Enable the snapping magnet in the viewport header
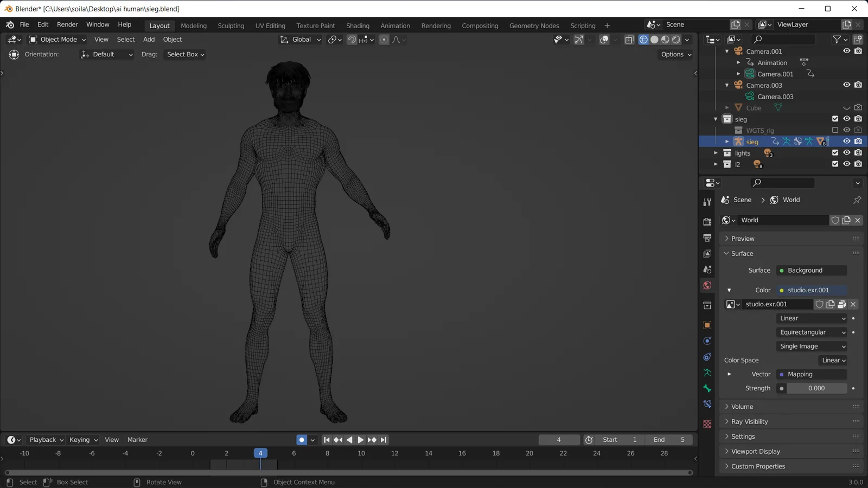The image size is (868, 488). pyautogui.click(x=351, y=39)
